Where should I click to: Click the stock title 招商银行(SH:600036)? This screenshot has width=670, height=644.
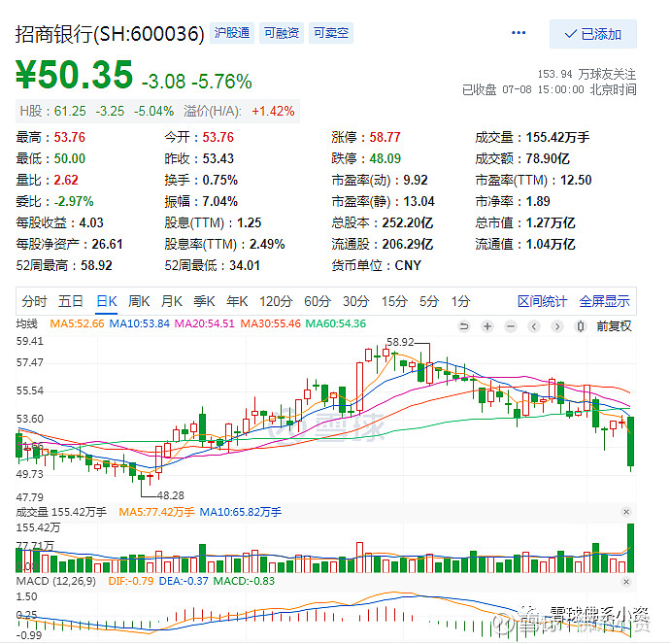click(110, 34)
